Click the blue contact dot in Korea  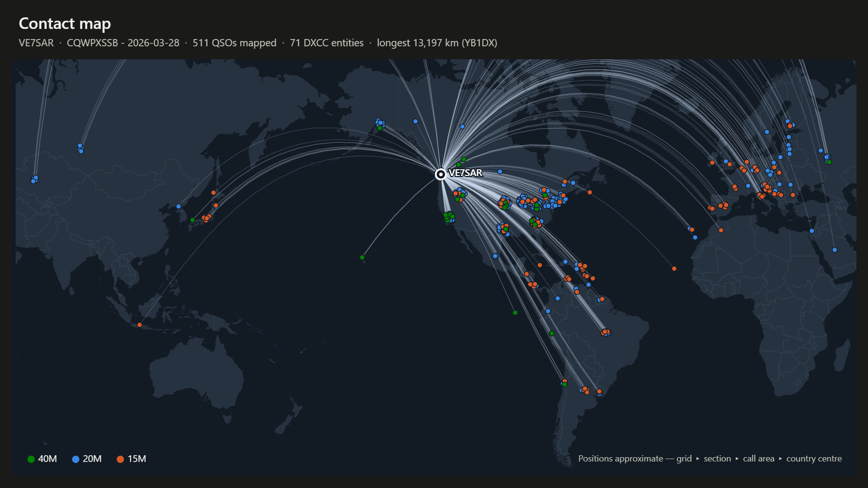point(178,206)
